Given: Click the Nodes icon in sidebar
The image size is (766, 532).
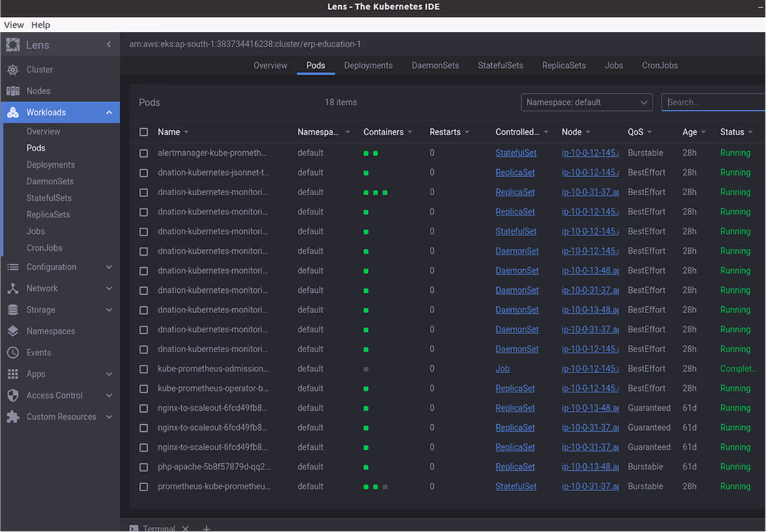Looking at the screenshot, I should [13, 91].
